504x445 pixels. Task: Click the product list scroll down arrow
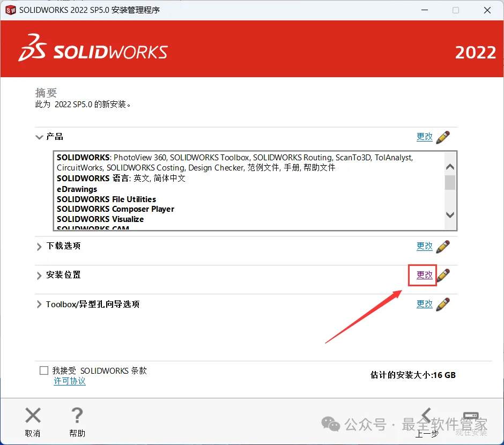[x=450, y=215]
